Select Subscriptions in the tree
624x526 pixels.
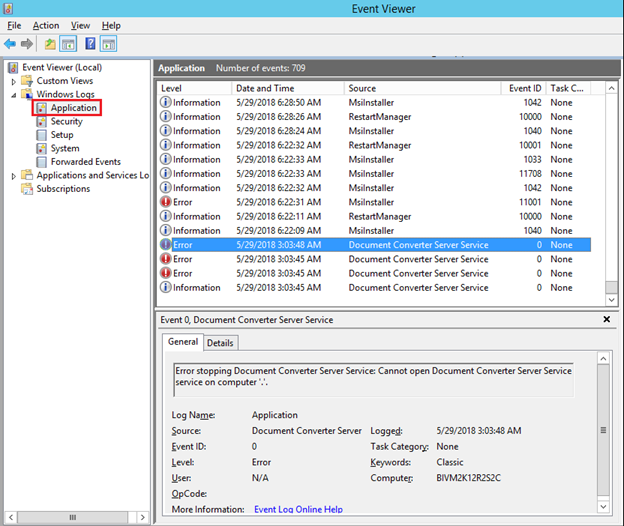63,189
